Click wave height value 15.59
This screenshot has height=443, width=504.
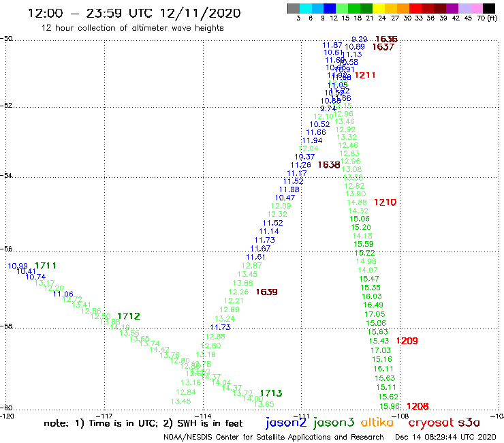(364, 244)
